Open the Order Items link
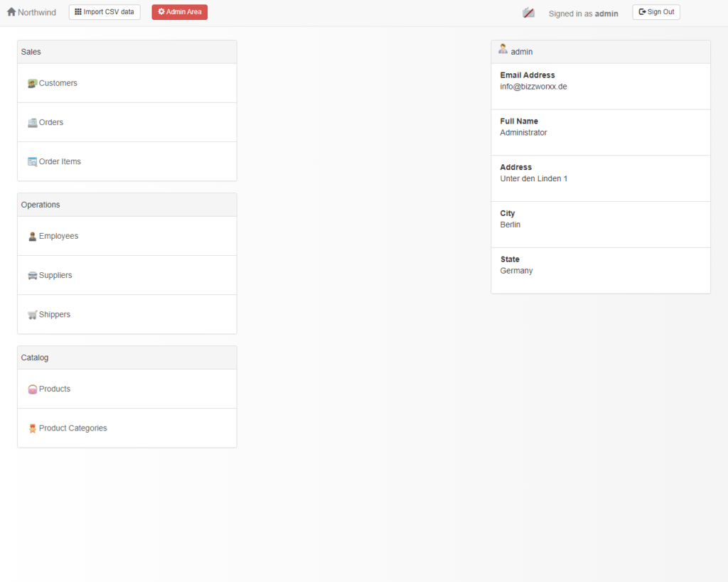The height and width of the screenshot is (582, 728). 60,161
